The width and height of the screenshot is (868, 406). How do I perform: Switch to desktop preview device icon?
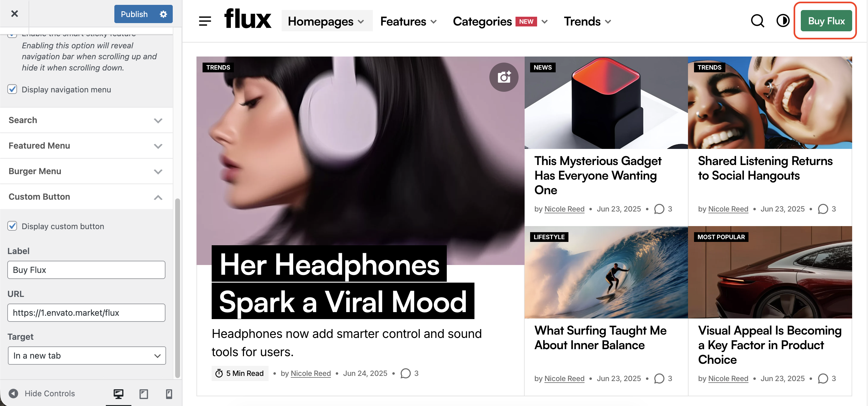[118, 394]
